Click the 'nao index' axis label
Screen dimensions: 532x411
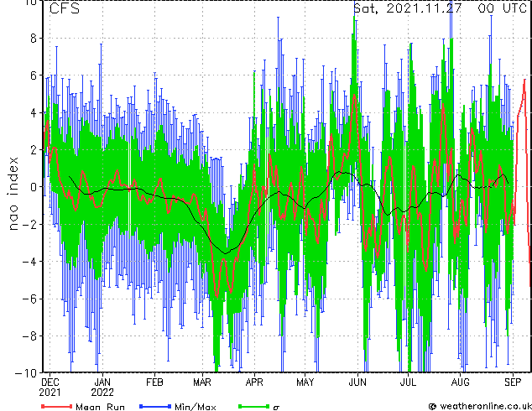pos(13,194)
